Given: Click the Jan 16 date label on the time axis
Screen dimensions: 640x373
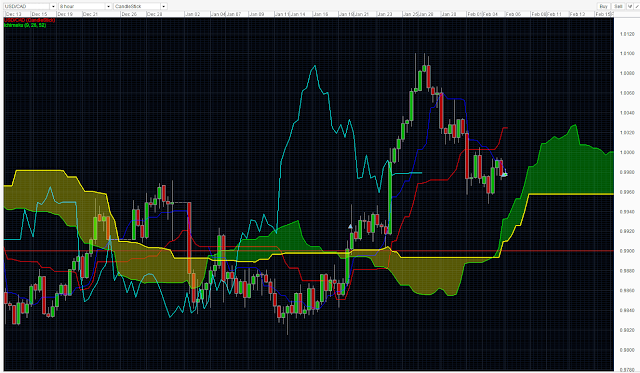Looking at the screenshot, I should pyautogui.click(x=321, y=14).
